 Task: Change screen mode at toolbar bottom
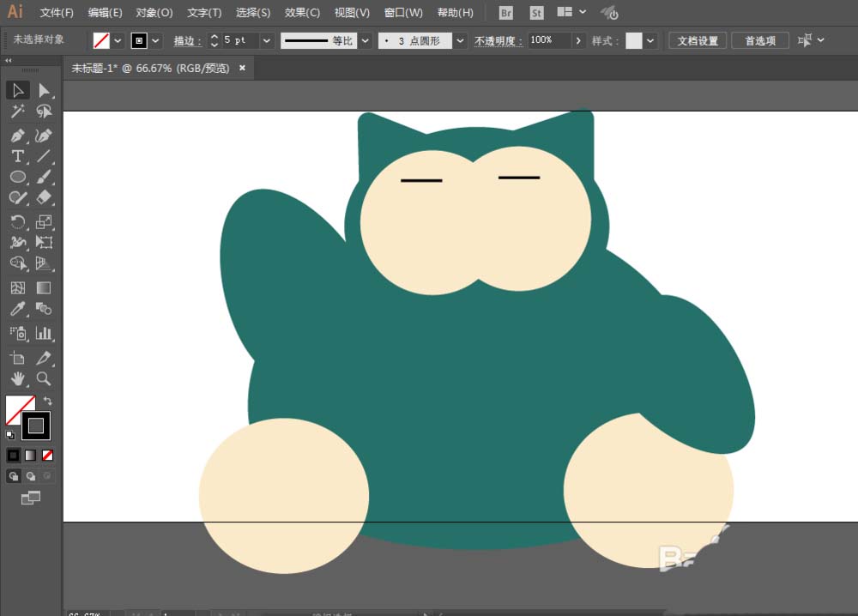click(31, 498)
